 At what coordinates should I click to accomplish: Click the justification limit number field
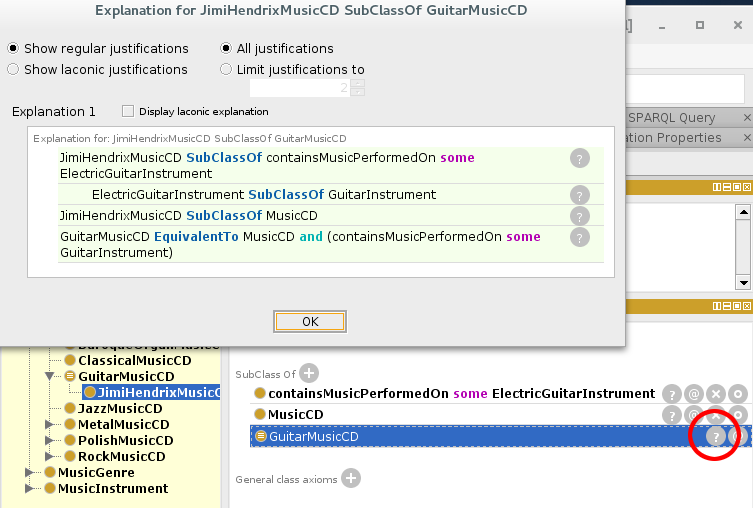[300, 88]
